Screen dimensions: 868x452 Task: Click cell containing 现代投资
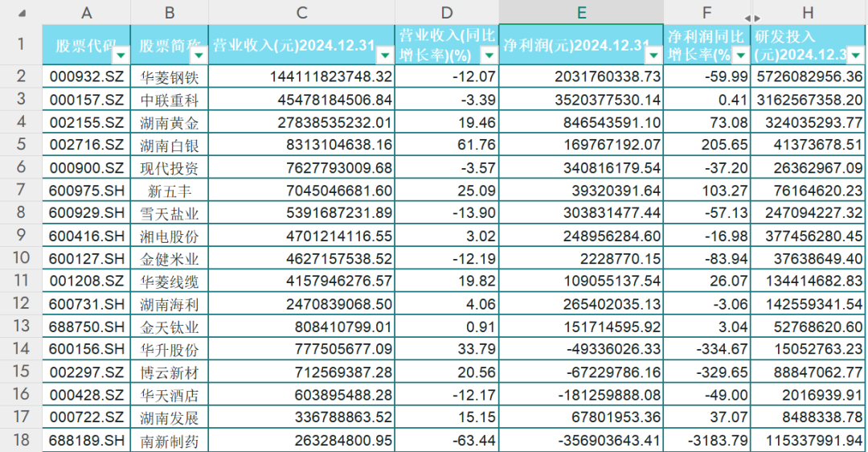(170, 168)
